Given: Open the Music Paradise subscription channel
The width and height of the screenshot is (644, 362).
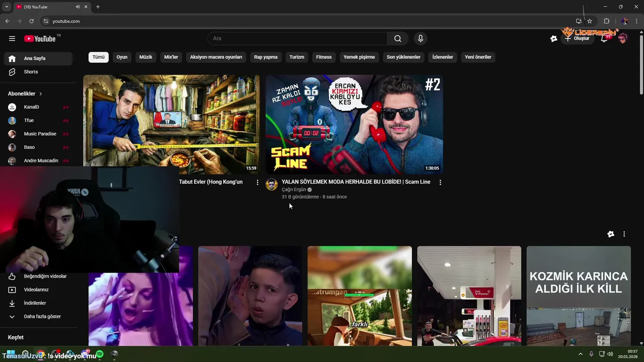Looking at the screenshot, I should (x=38, y=134).
